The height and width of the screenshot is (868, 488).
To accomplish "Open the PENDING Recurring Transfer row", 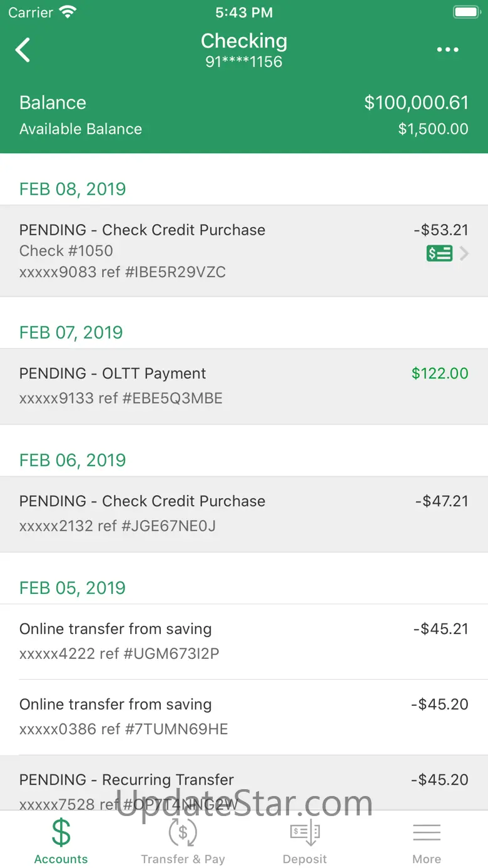I will [x=244, y=782].
